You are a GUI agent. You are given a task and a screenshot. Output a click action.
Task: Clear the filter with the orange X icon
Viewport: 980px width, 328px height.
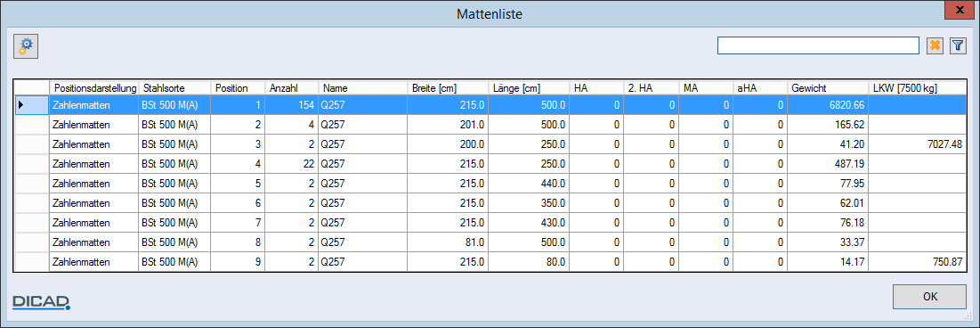pyautogui.click(x=935, y=45)
